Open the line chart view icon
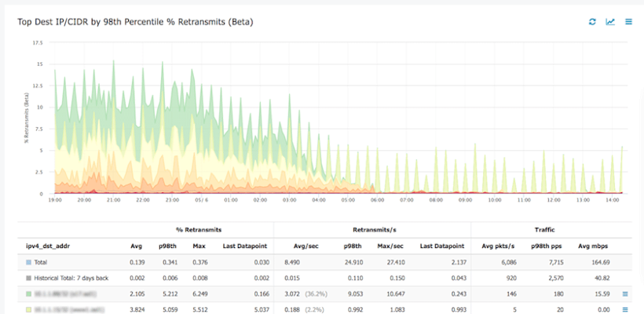This screenshot has height=314, width=644. coord(610,22)
